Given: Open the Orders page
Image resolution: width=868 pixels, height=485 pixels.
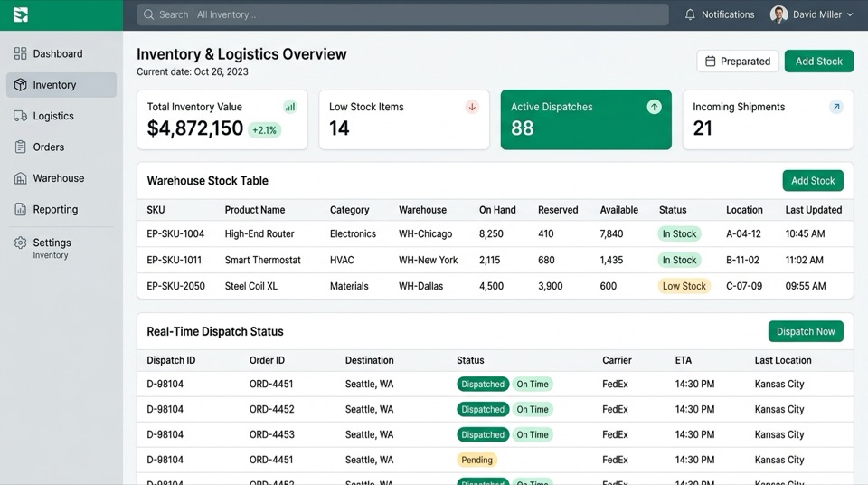Looking at the screenshot, I should (x=61, y=147).
